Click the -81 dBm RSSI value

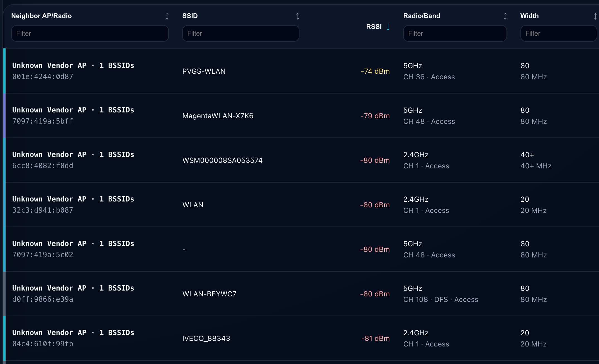376,338
